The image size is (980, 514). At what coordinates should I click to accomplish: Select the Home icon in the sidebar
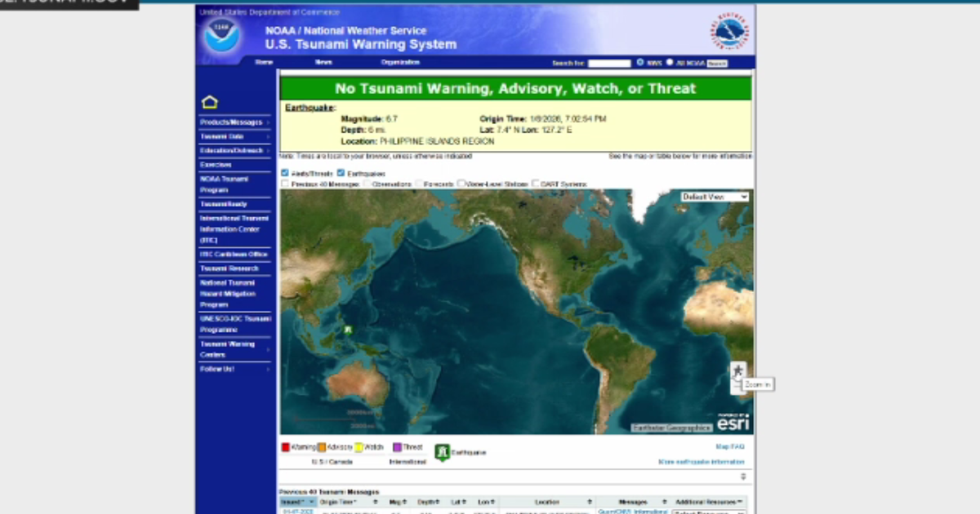[210, 100]
